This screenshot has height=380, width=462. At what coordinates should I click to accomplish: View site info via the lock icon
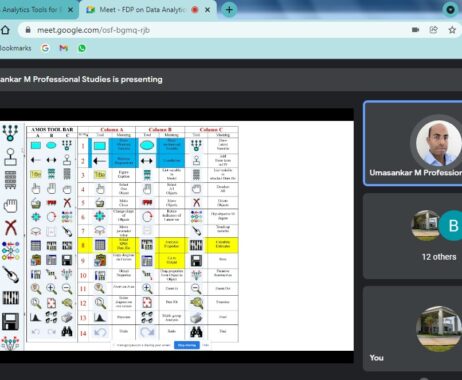coord(28,30)
